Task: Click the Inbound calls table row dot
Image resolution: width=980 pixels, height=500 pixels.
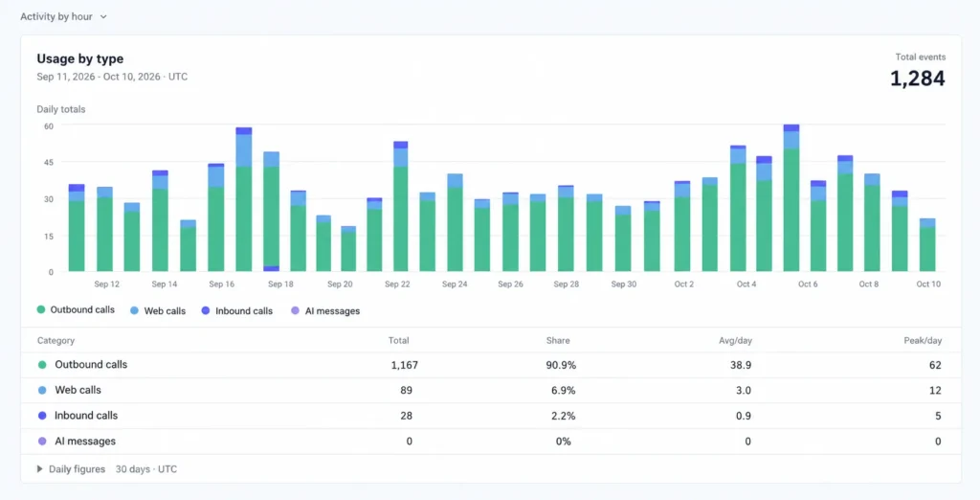Action: [42, 416]
